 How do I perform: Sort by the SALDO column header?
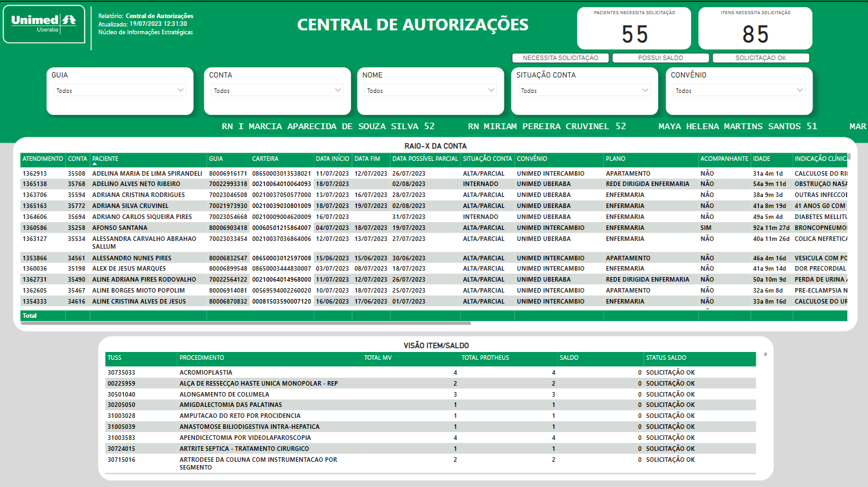pyautogui.click(x=569, y=358)
